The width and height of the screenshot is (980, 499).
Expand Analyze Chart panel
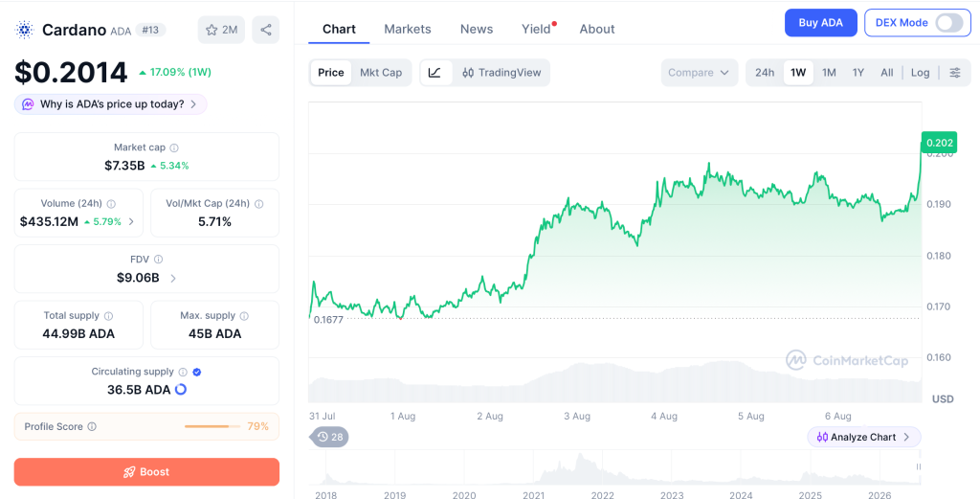(864, 437)
